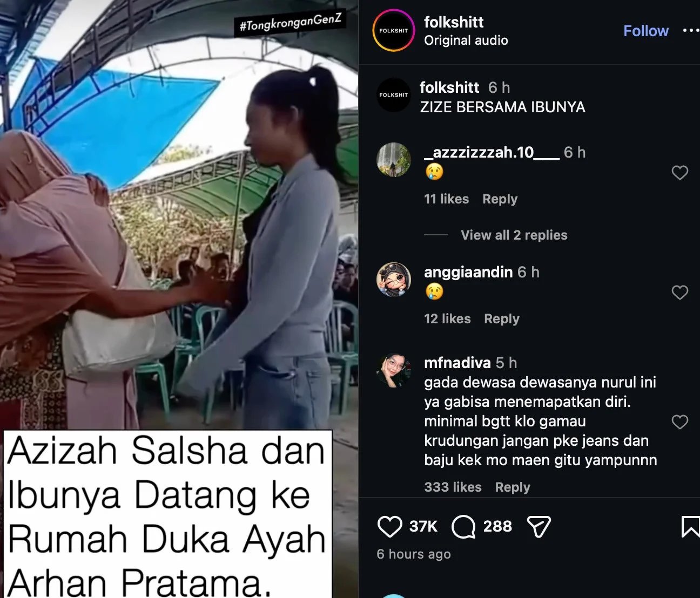
Task: Save the post with the bookmark icon
Action: (690, 527)
